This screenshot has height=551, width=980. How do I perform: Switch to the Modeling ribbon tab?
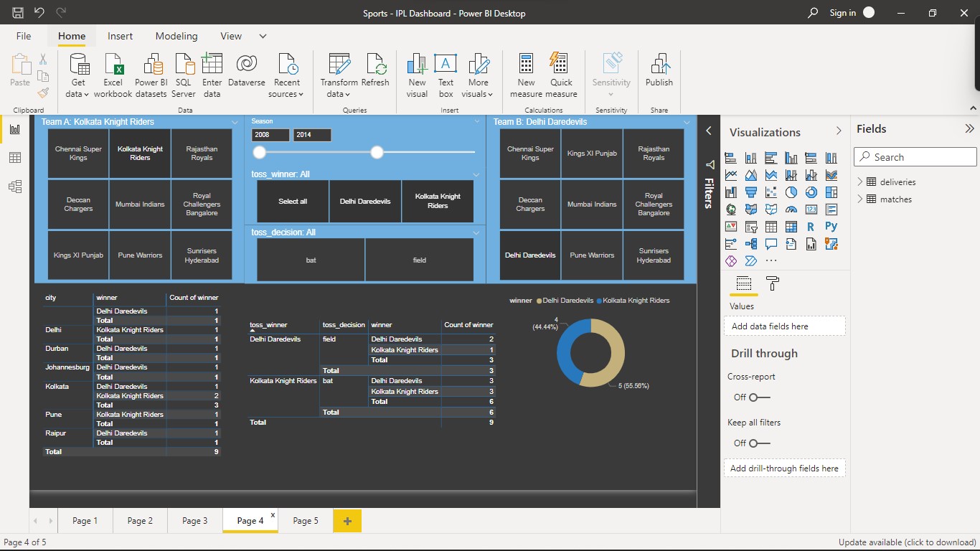(x=176, y=36)
